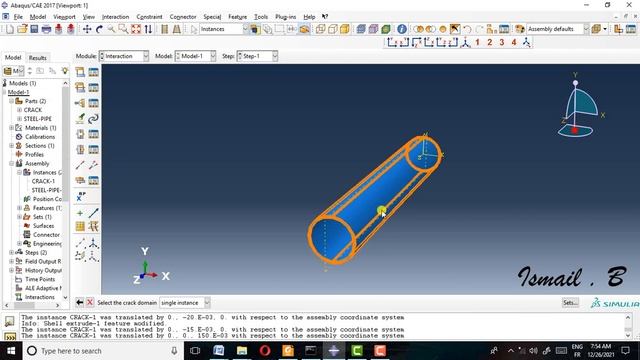640x360 pixels.
Task: Click the Windows search box in taskbar
Action: pyautogui.click(x=102, y=351)
